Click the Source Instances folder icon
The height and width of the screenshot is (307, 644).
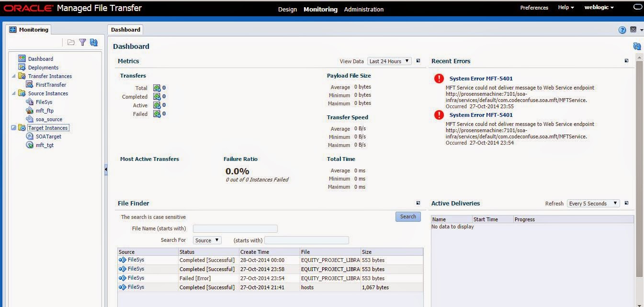pyautogui.click(x=22, y=93)
